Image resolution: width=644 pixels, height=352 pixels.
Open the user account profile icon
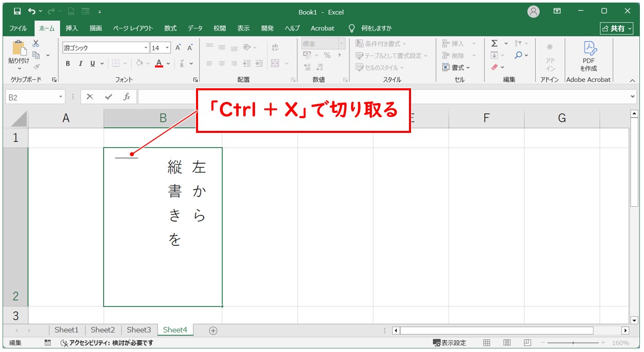534,11
